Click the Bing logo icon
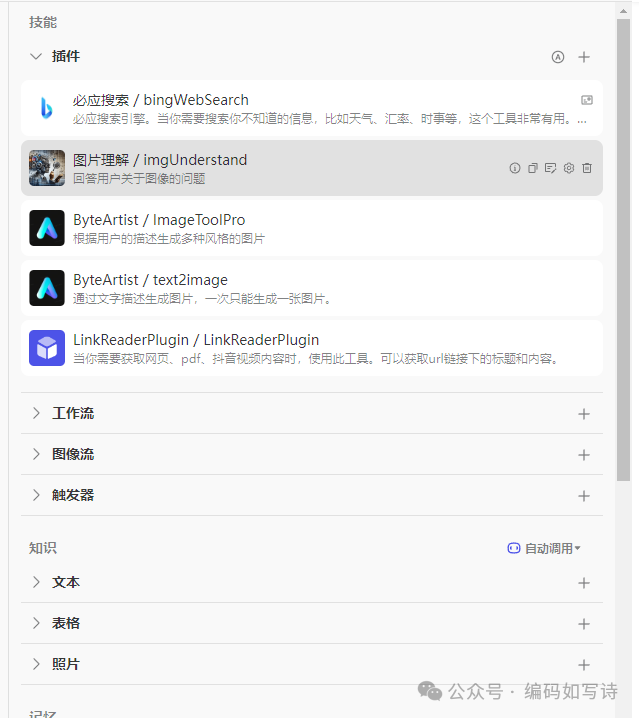The width and height of the screenshot is (639, 718). 47,108
